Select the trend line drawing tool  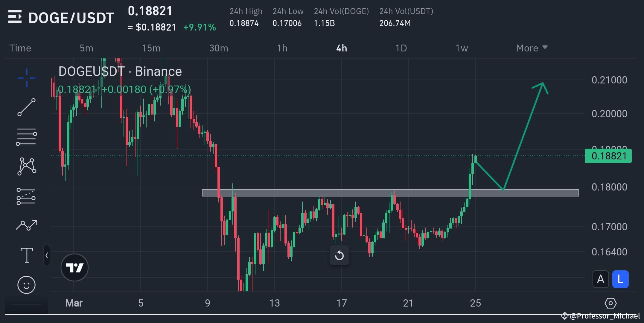(26, 107)
